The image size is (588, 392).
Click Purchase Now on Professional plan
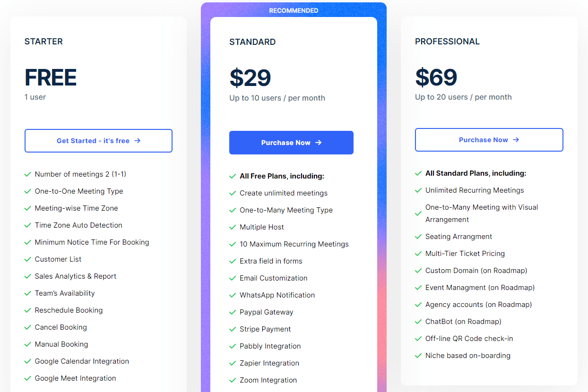click(489, 140)
